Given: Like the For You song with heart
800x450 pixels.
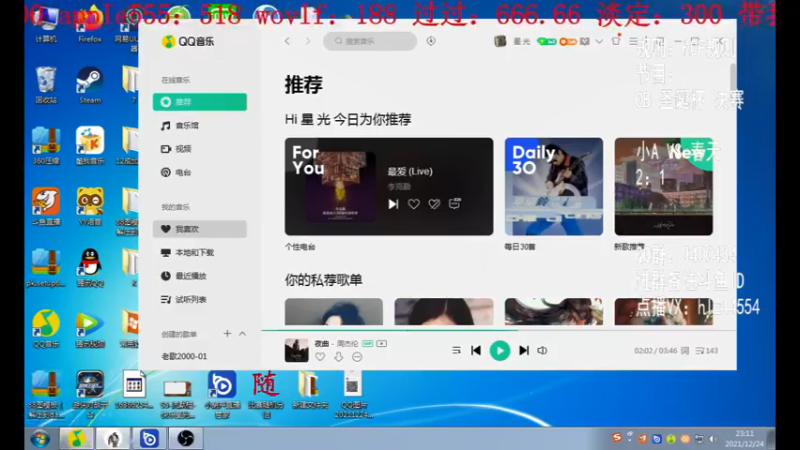Looking at the screenshot, I should [x=414, y=204].
